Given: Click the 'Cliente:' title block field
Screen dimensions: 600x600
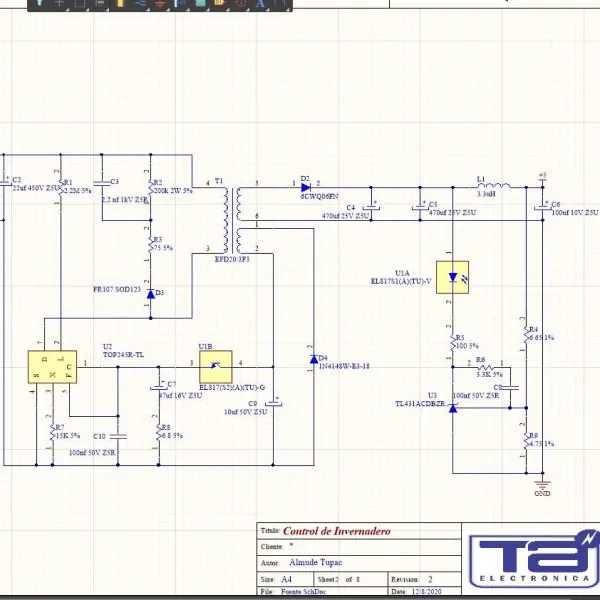Looking at the screenshot, I should pos(359,546).
